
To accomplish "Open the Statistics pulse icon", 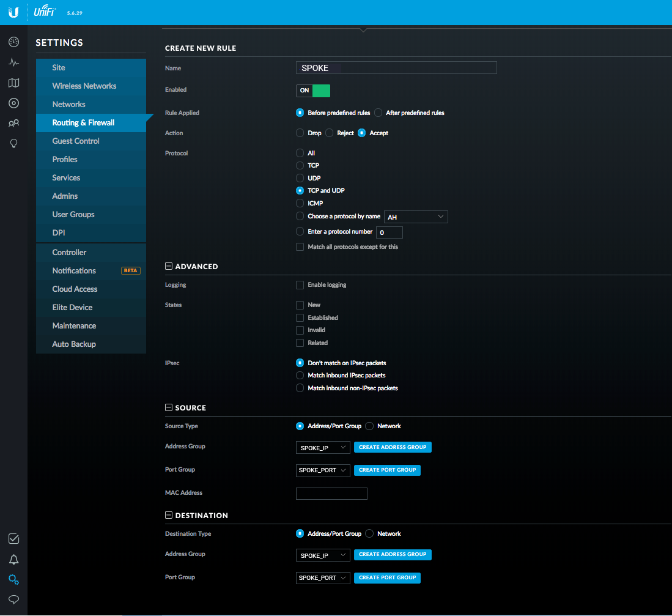I will click(x=13, y=62).
